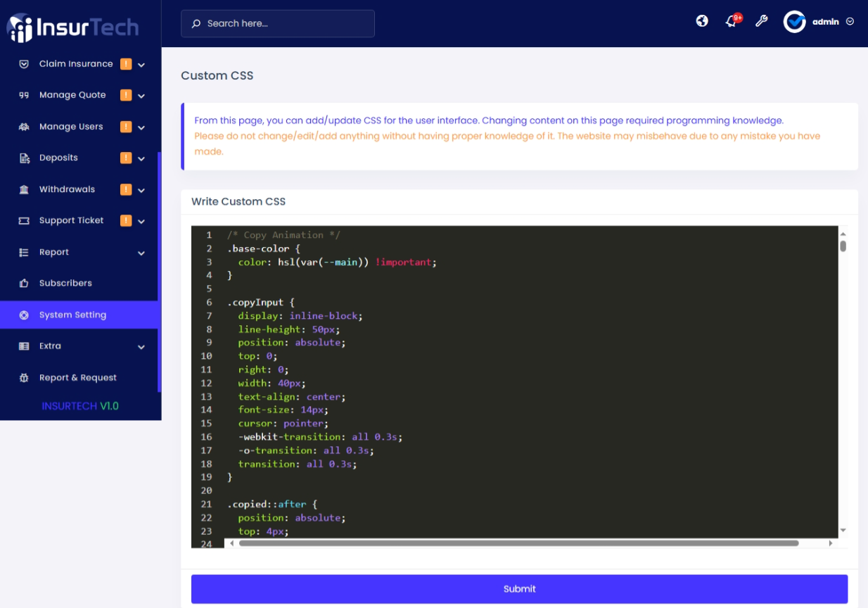The height and width of the screenshot is (608, 868).
Task: Open Deposits menu item
Action: (x=79, y=158)
